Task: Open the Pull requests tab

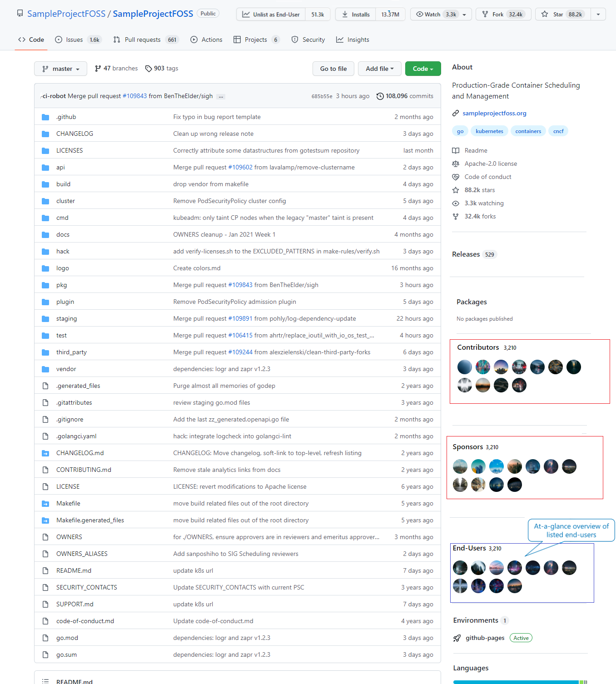Action: point(146,40)
